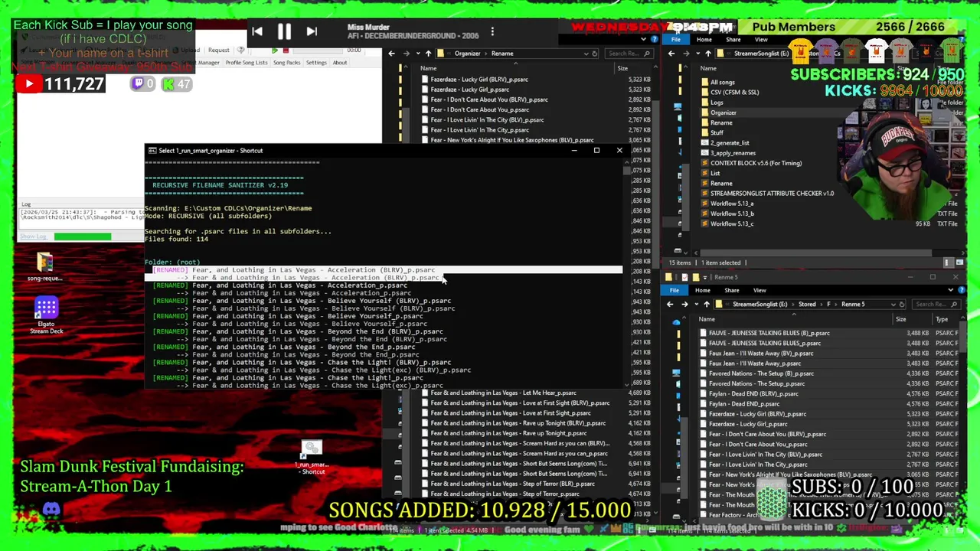
Task: Switch the StreamerSonglist (E:) window to details view
Action: tap(948, 262)
